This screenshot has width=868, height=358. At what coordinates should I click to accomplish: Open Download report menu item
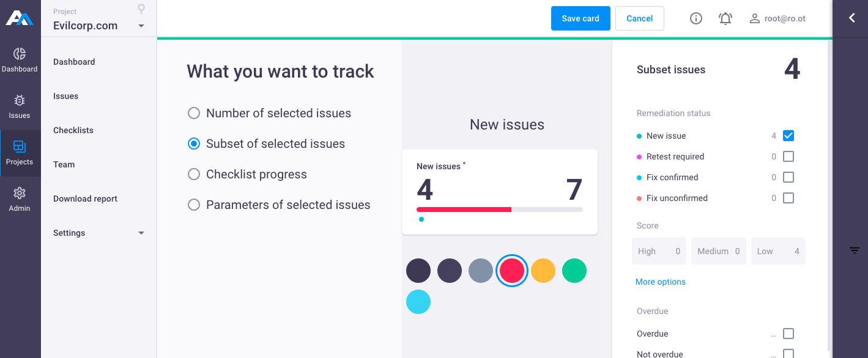[85, 199]
